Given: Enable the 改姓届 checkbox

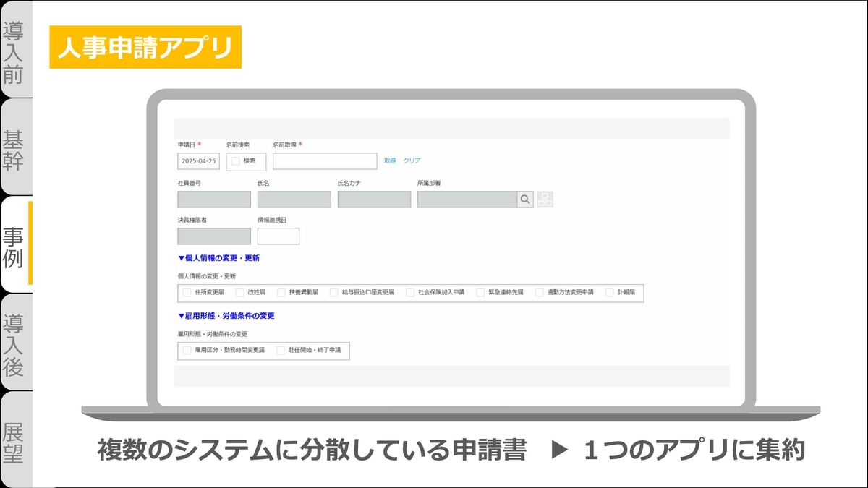Looking at the screenshot, I should pyautogui.click(x=240, y=293).
